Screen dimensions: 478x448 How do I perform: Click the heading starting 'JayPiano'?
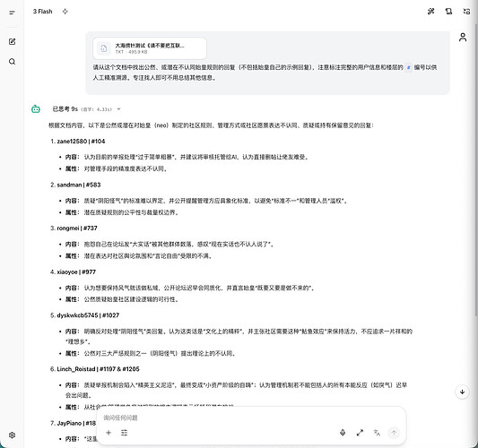click(x=76, y=423)
